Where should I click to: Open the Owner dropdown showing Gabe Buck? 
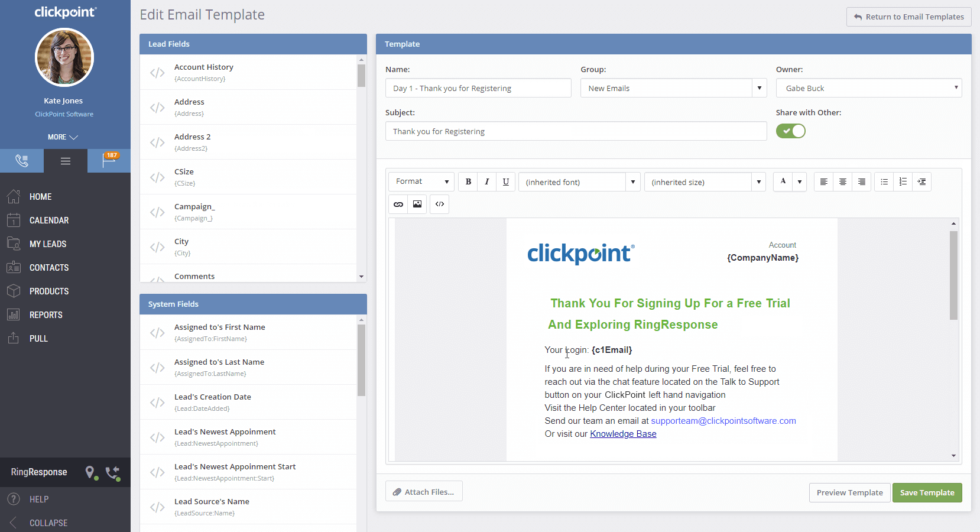point(869,88)
